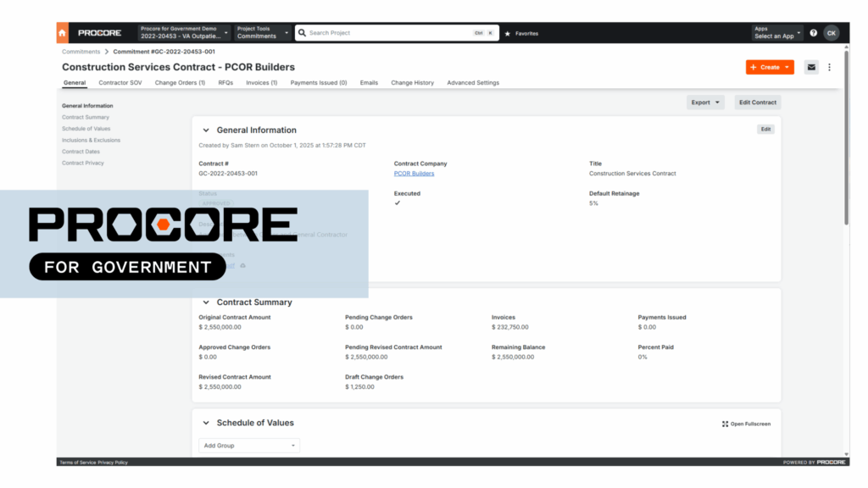This screenshot has width=868, height=488.
Task: Open the Add Group dropdown
Action: click(248, 445)
